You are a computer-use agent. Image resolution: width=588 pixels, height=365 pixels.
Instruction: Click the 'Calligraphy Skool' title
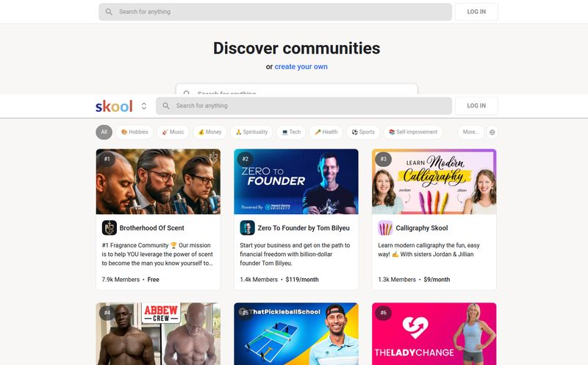(422, 228)
